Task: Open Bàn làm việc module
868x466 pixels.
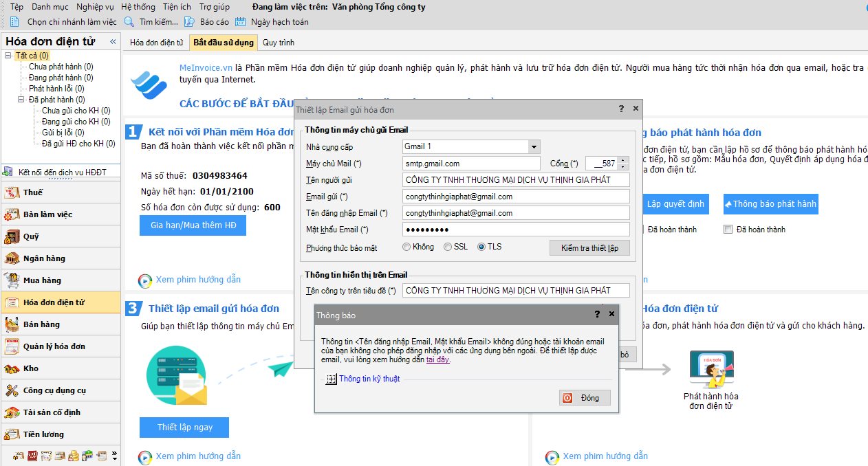Action: point(61,214)
